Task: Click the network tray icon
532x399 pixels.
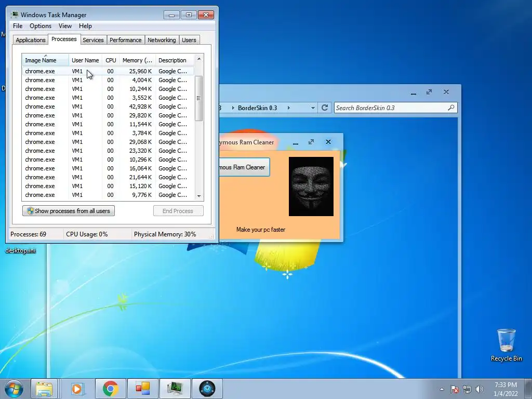Action: 467,389
